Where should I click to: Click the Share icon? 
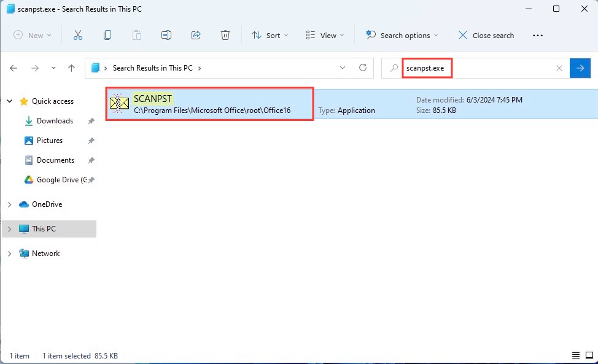coord(196,36)
